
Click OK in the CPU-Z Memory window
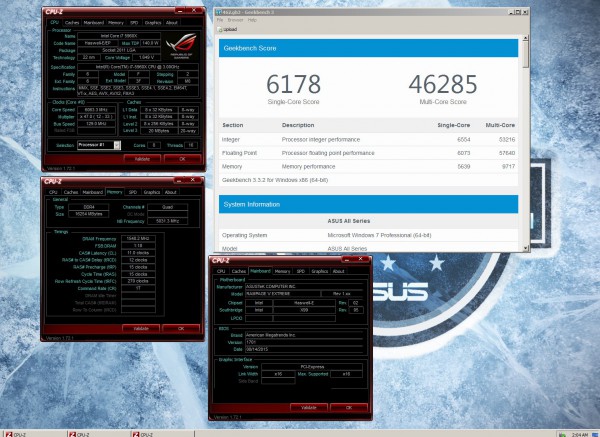coord(181,328)
